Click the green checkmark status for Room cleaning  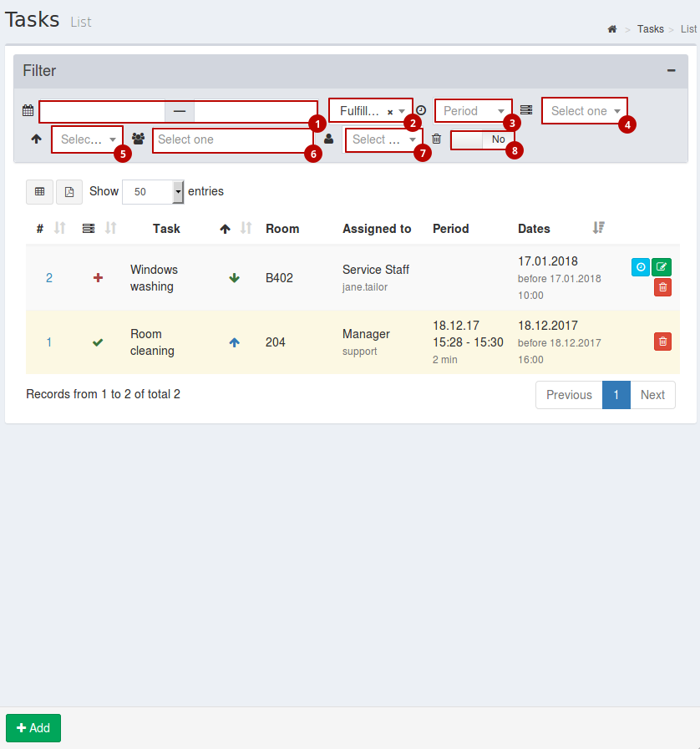98,342
